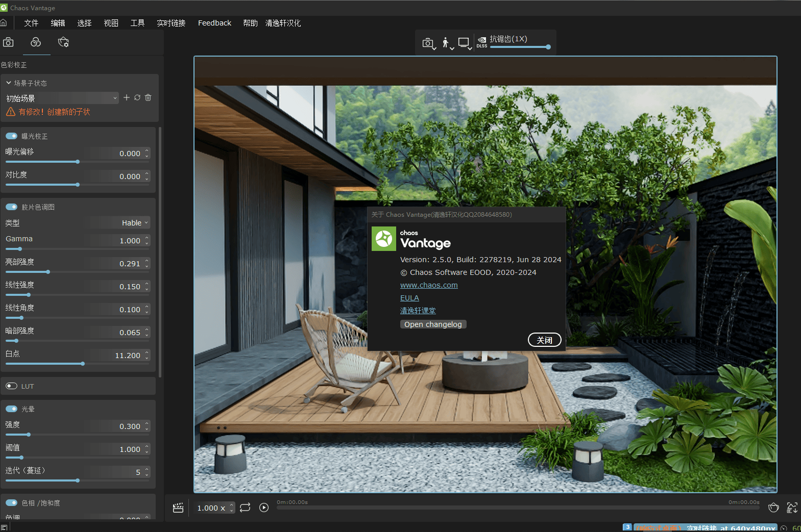Click the 有修改! 创建新的子状 warning text
Viewport: 801px width, 532px height.
coord(54,112)
